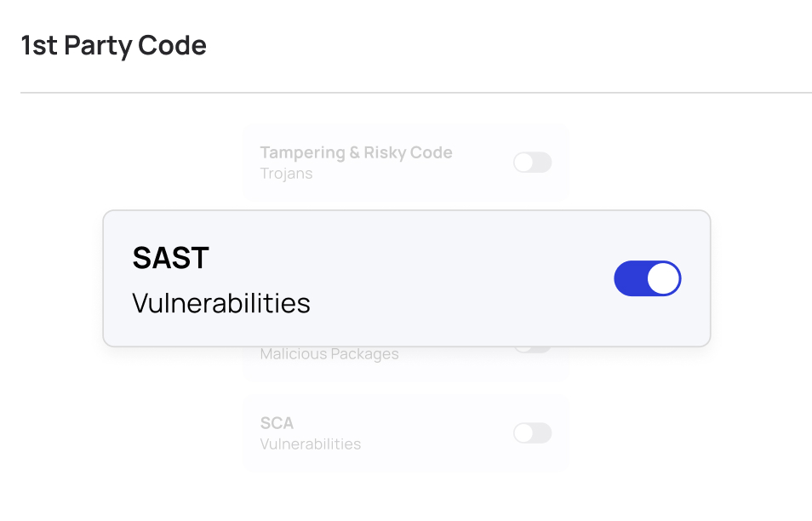This screenshot has height=521, width=812.
Task: Click the divider line below the heading
Action: (415, 92)
